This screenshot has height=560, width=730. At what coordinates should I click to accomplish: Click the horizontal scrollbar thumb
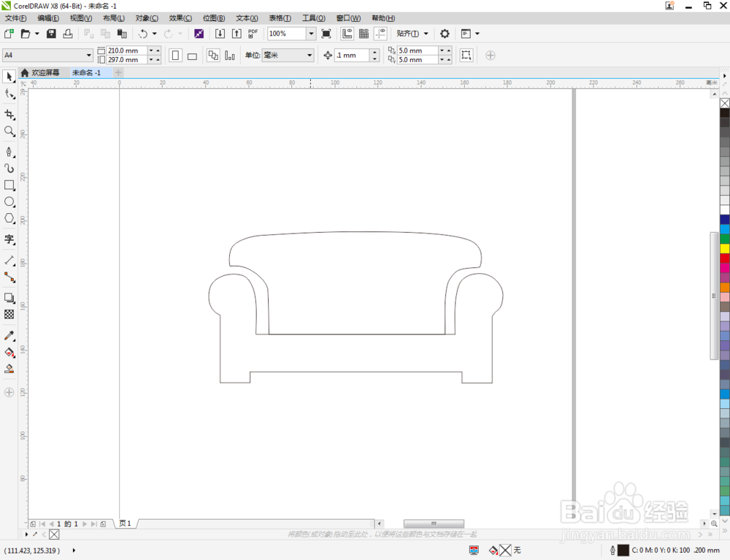(x=434, y=523)
